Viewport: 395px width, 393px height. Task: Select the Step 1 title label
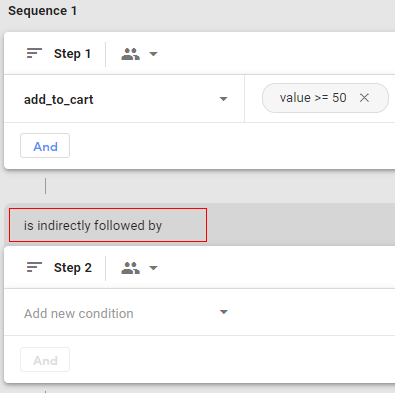[72, 54]
